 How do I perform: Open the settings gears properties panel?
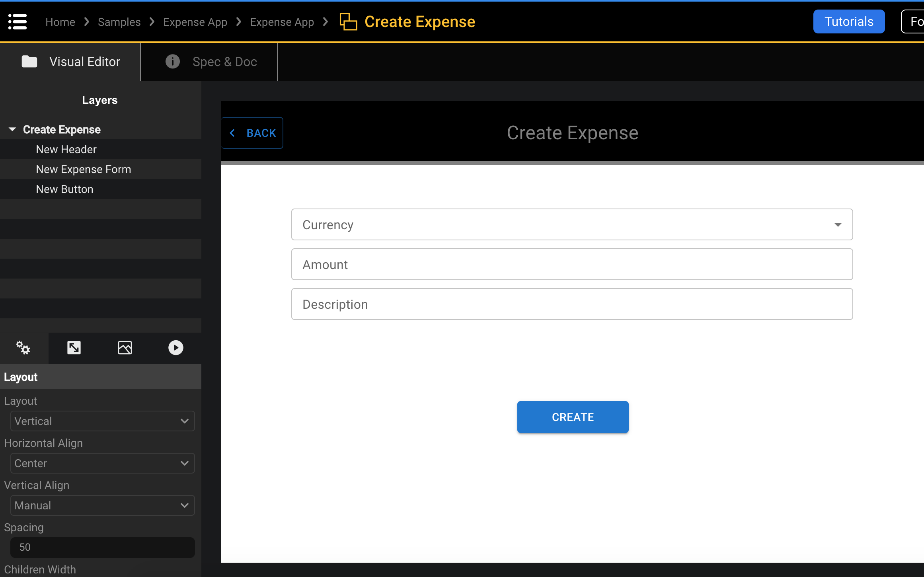click(x=23, y=347)
